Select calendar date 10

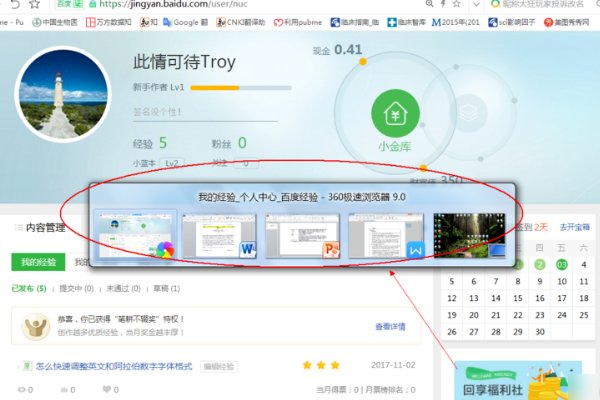562,281
